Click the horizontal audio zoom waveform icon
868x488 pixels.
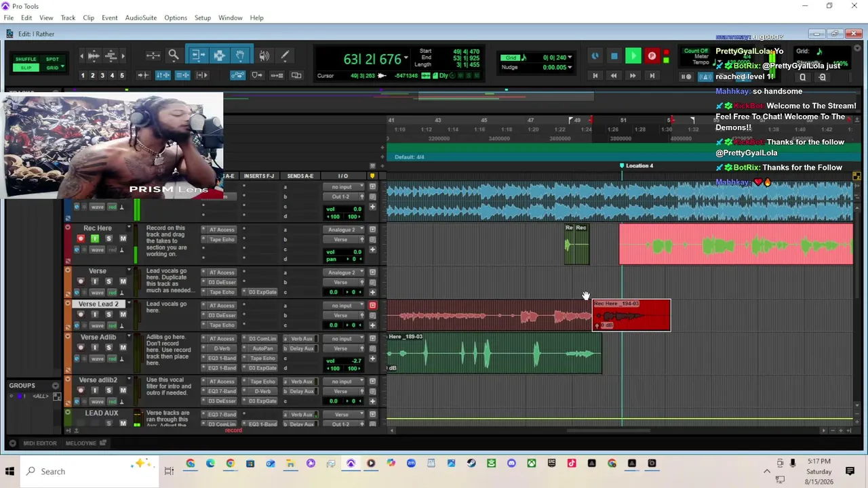[x=94, y=56]
